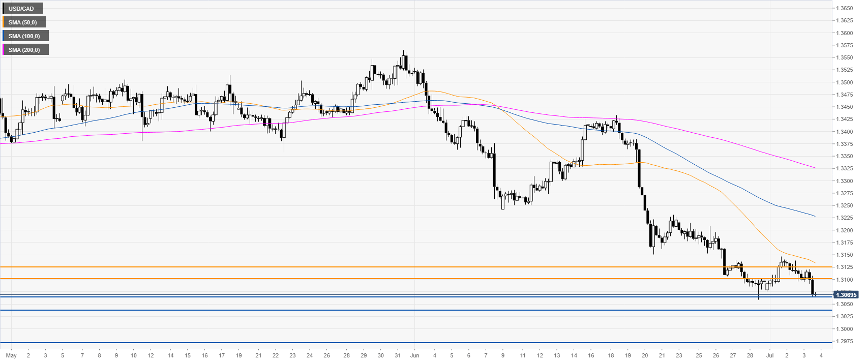The height and width of the screenshot is (362, 868).
Task: Select the Jun label on date axis
Action: [x=415, y=355]
